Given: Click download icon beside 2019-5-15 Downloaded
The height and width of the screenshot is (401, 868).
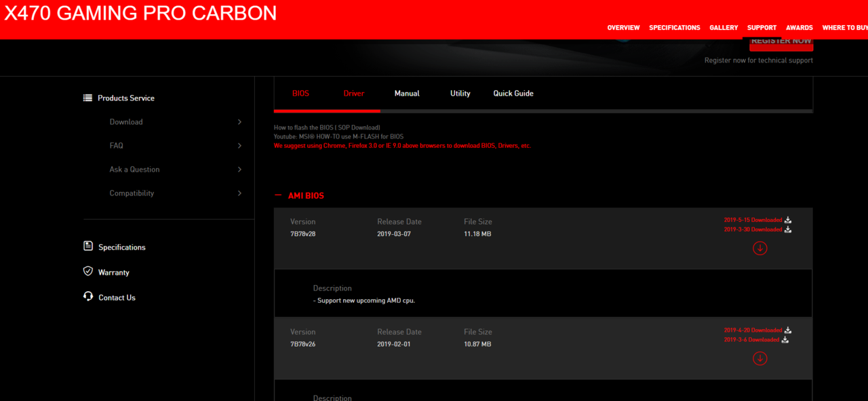Looking at the screenshot, I should click(788, 220).
